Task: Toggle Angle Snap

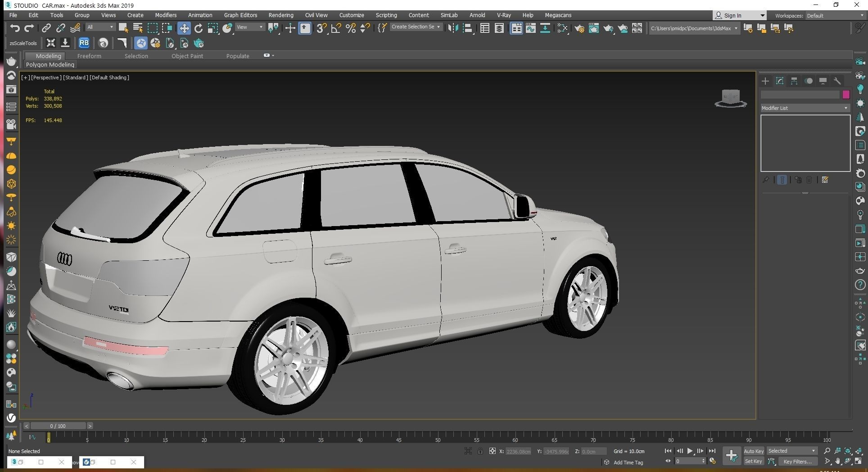Action: click(x=336, y=28)
